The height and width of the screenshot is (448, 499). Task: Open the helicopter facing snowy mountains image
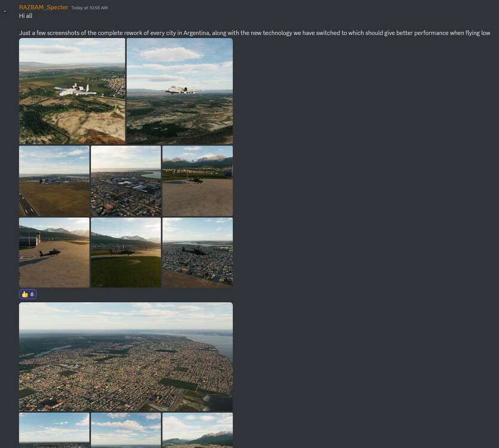[x=197, y=181]
